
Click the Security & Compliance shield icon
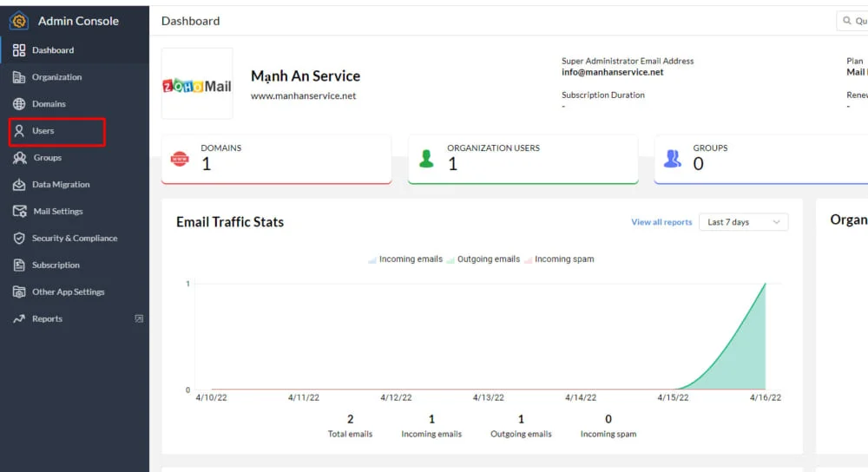pyautogui.click(x=19, y=239)
